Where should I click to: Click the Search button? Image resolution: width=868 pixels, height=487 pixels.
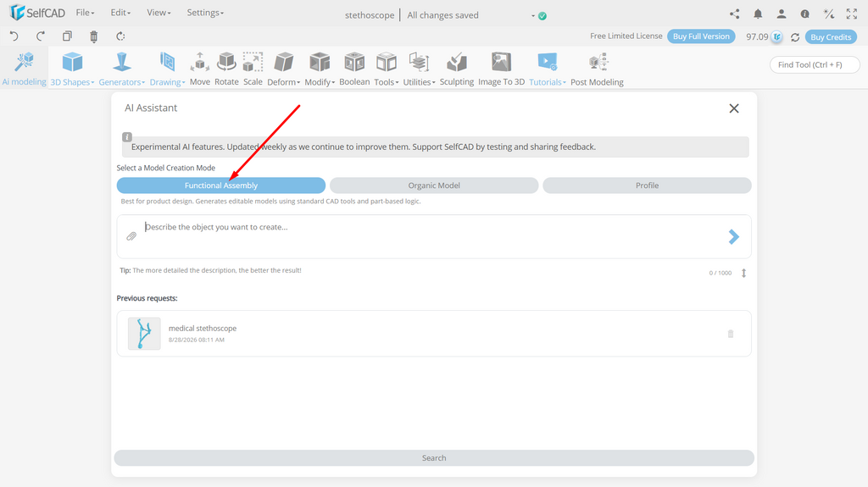(x=434, y=457)
